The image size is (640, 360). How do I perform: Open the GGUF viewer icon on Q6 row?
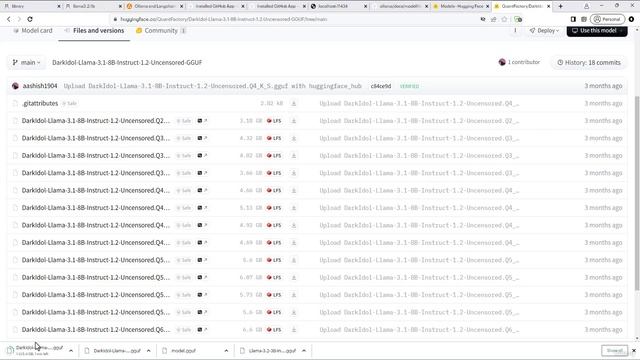click(x=202, y=330)
